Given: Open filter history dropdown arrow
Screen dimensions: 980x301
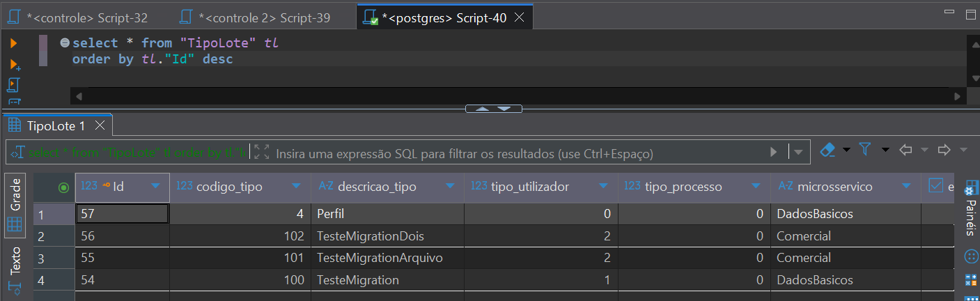Looking at the screenshot, I should click(x=798, y=152).
